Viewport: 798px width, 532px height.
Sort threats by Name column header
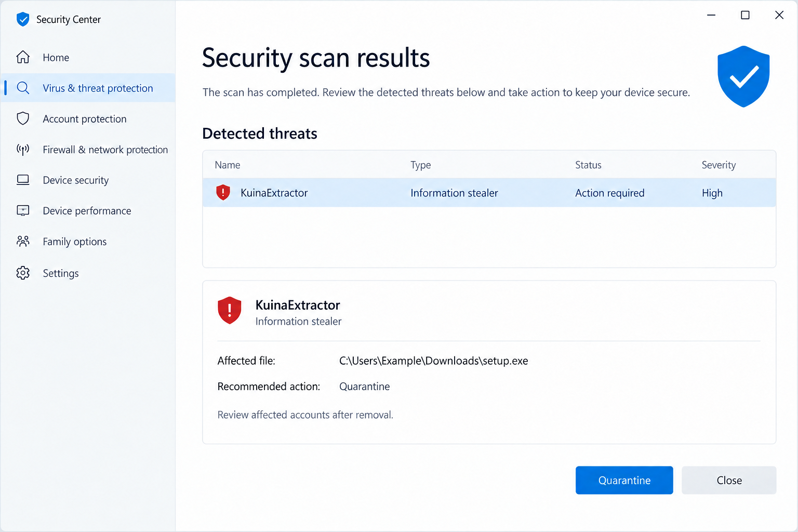228,165
